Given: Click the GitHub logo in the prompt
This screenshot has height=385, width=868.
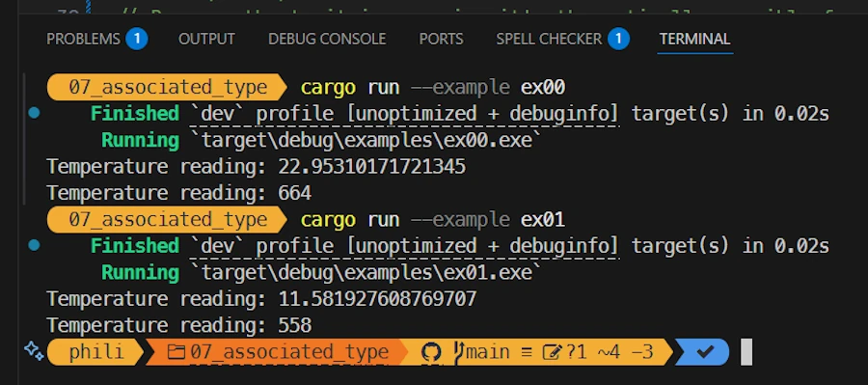Looking at the screenshot, I should (x=431, y=352).
